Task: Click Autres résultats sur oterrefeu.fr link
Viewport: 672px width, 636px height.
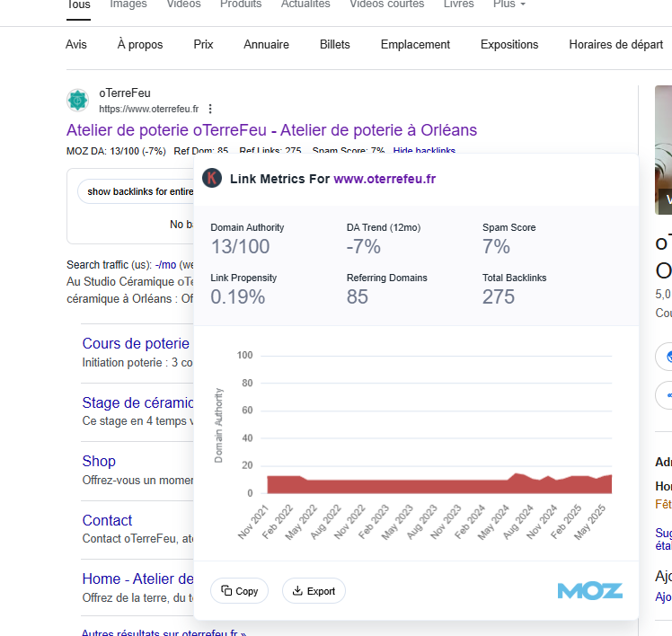Action: [164, 632]
